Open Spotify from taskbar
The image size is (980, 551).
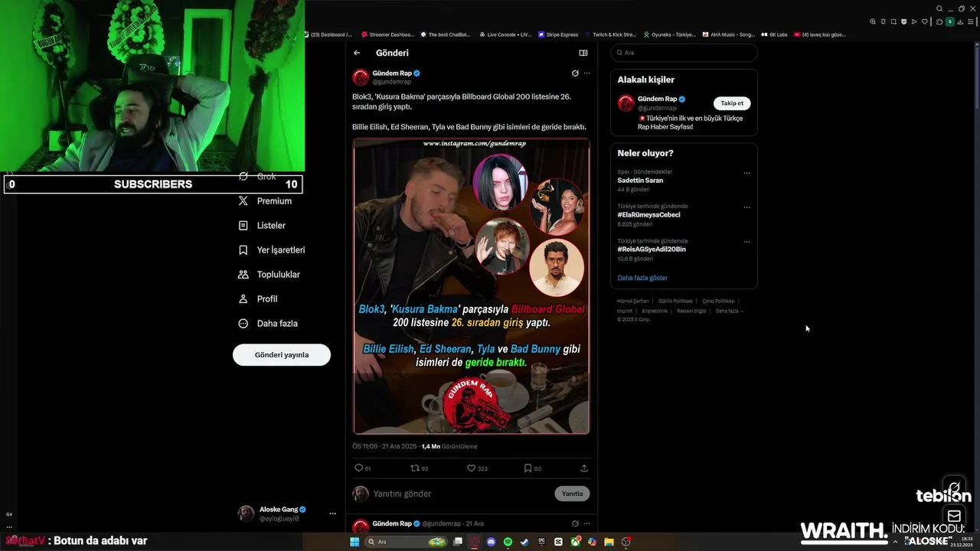[508, 542]
